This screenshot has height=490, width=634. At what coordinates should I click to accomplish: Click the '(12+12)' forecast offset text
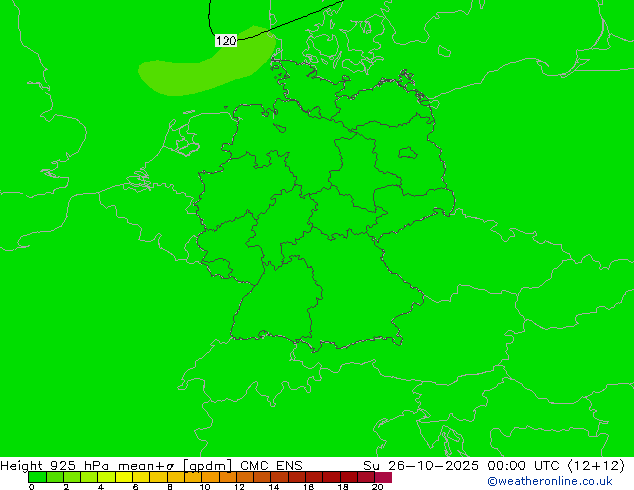click(596, 466)
